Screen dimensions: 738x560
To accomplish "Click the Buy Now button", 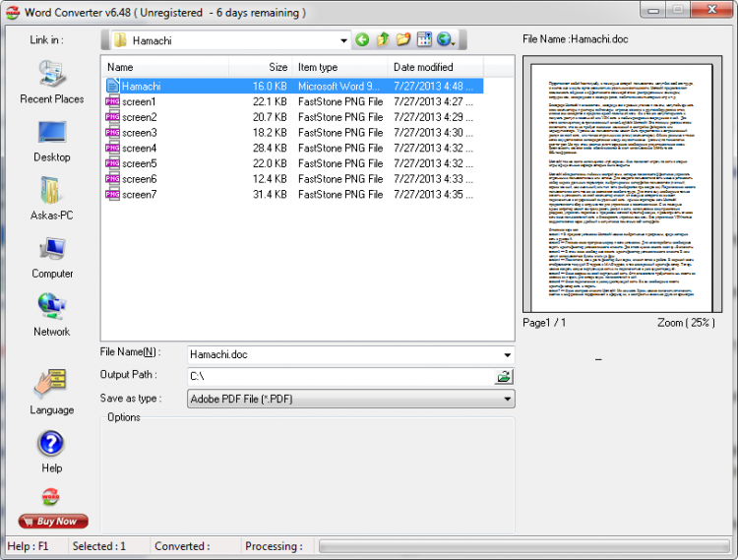I will pos(53,521).
